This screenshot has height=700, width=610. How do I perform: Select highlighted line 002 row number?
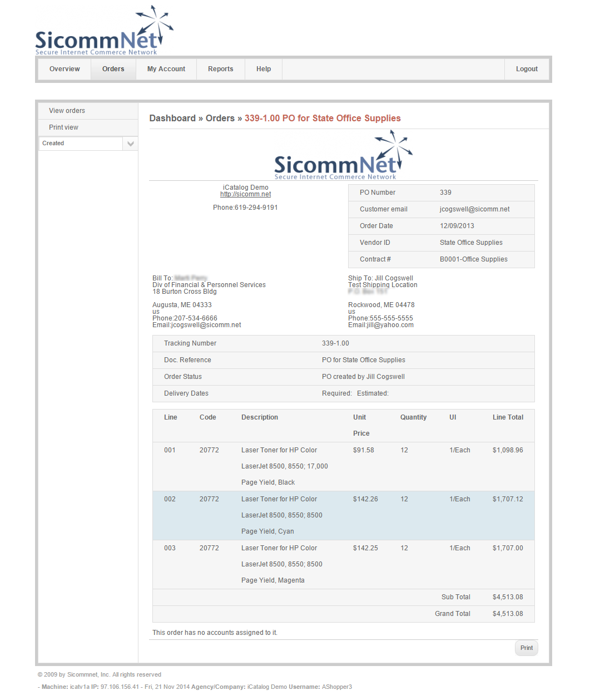pos(170,499)
